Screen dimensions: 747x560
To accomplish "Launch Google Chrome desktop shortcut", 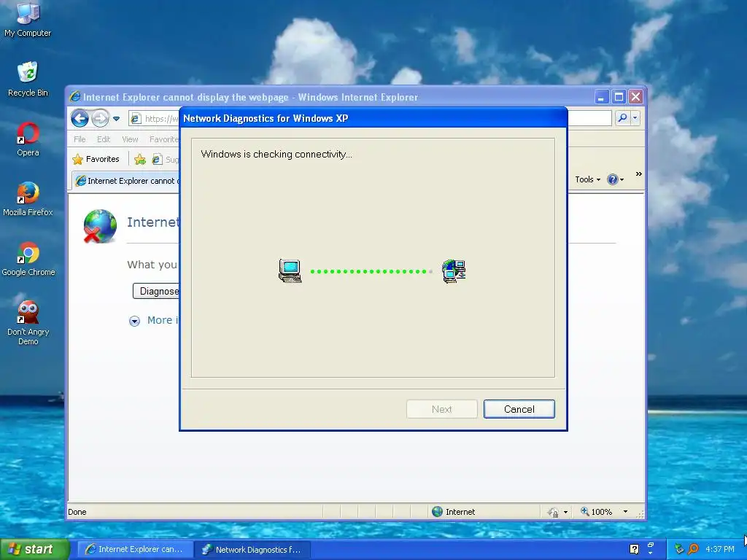I will click(x=28, y=259).
